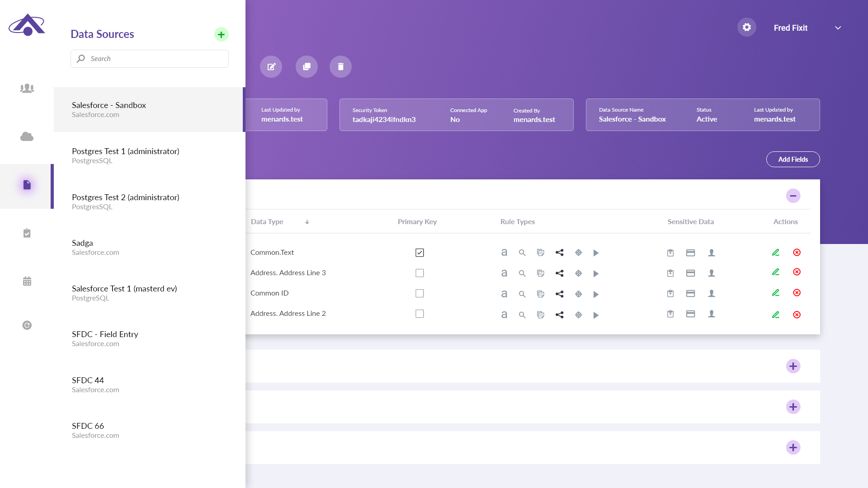The height and width of the screenshot is (488, 868).
Task: Open the users section from the sidebar
Action: pos(27,88)
